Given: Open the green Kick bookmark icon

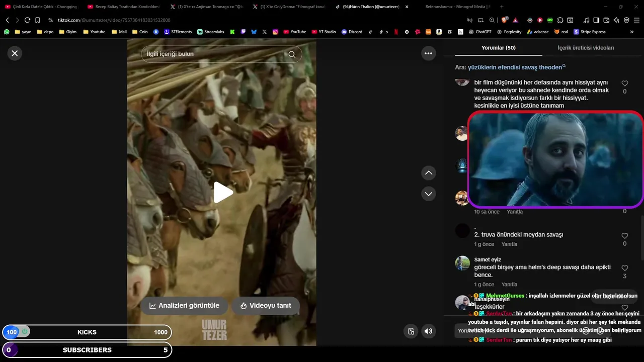Looking at the screenshot, I should pyautogui.click(x=232, y=32).
